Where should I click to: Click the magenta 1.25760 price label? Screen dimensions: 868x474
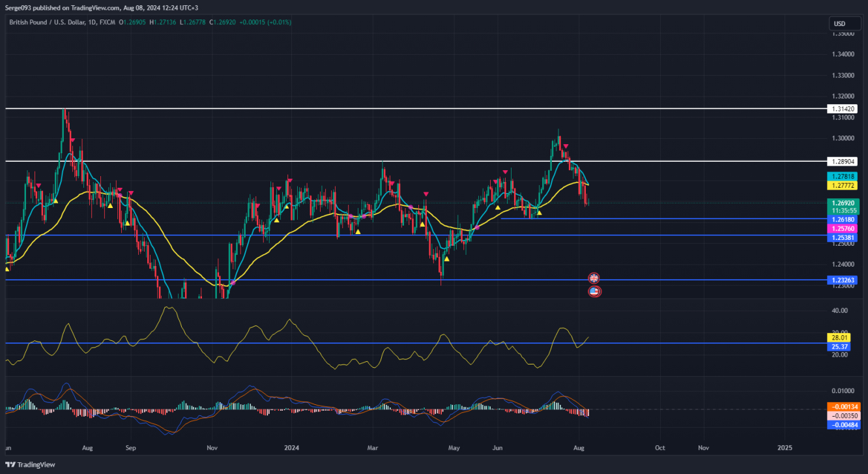(x=843, y=229)
